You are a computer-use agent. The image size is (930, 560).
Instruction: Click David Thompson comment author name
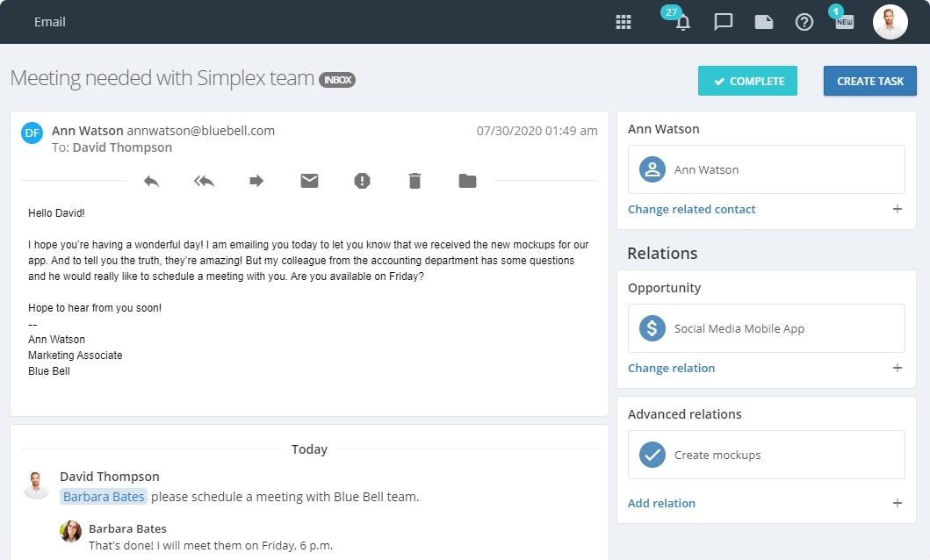pyautogui.click(x=110, y=477)
